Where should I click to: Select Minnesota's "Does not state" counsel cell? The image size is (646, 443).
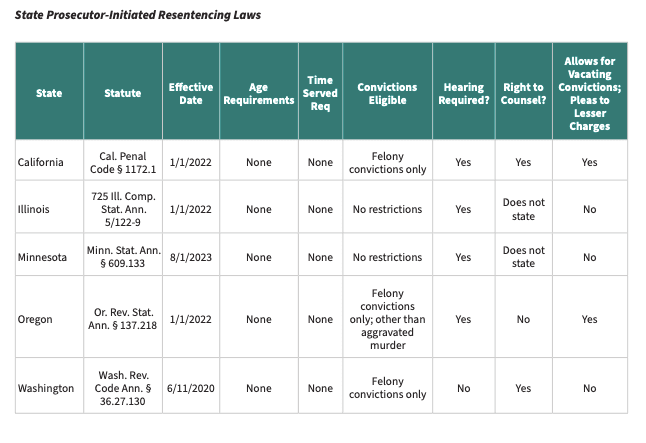[524, 257]
